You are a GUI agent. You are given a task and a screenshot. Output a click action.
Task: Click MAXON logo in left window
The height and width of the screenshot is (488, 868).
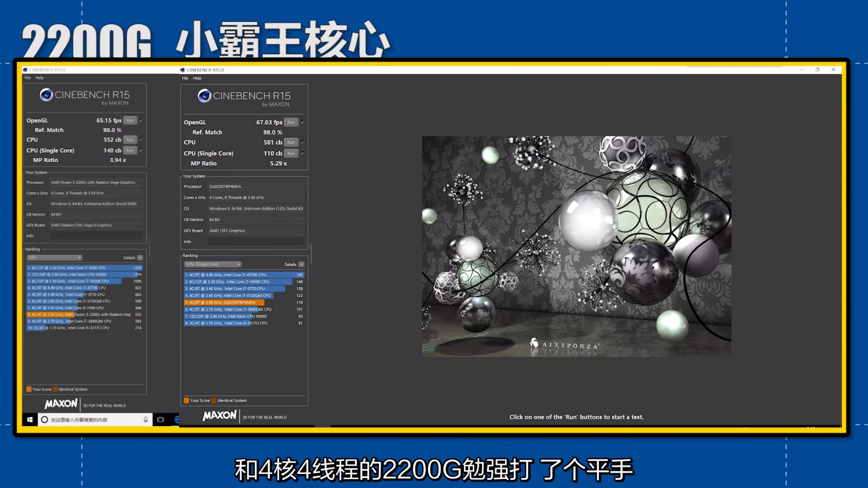click(x=61, y=404)
